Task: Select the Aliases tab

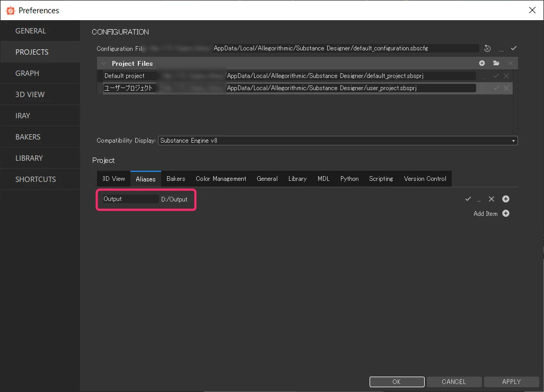Action: (145, 179)
